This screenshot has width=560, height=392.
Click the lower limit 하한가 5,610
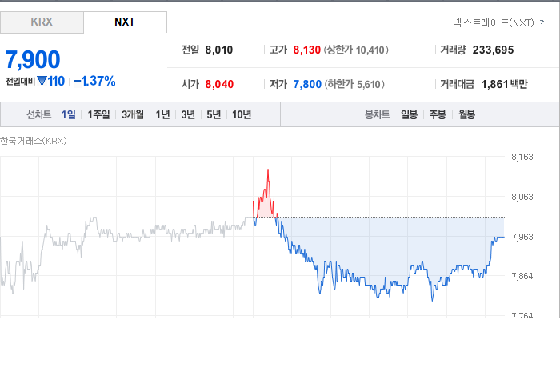(354, 84)
